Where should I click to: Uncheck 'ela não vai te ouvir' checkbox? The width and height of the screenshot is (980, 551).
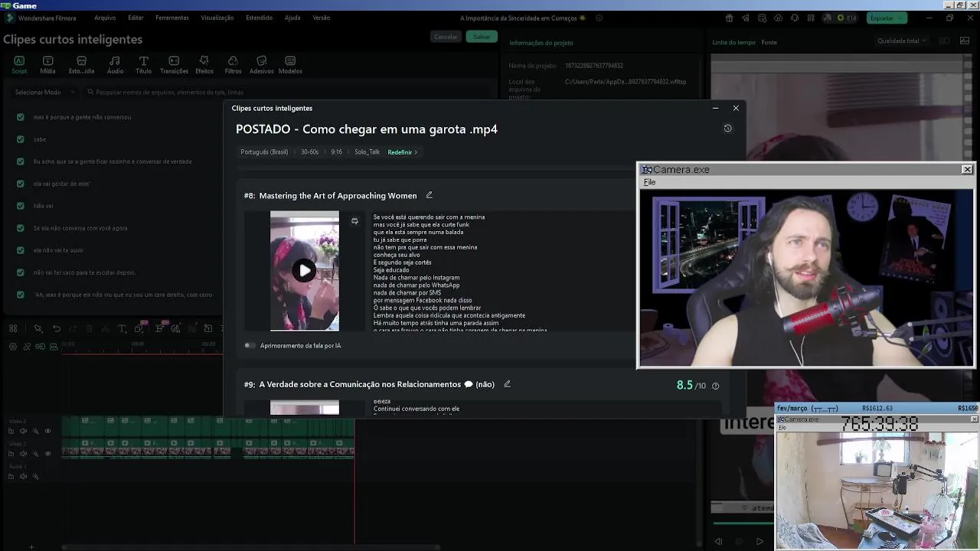click(21, 250)
